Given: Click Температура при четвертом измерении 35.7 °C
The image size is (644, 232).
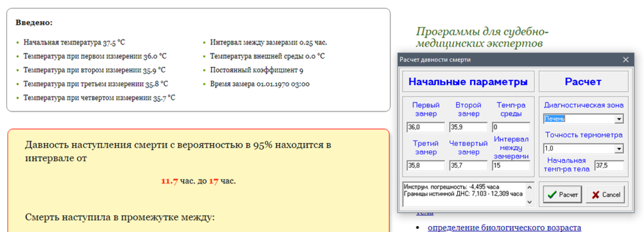Looking at the screenshot, I should click(x=99, y=98).
